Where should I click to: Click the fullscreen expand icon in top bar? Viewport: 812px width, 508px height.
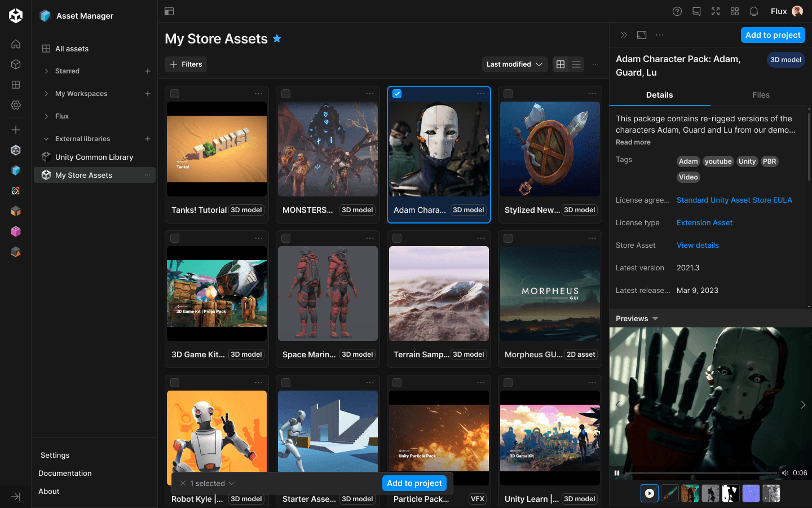click(716, 11)
